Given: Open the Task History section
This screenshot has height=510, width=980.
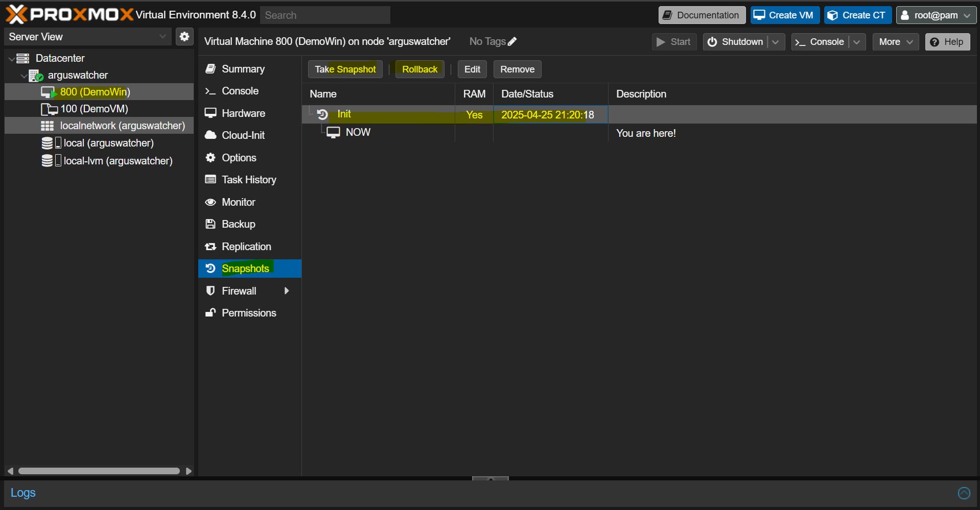Looking at the screenshot, I should [250, 180].
